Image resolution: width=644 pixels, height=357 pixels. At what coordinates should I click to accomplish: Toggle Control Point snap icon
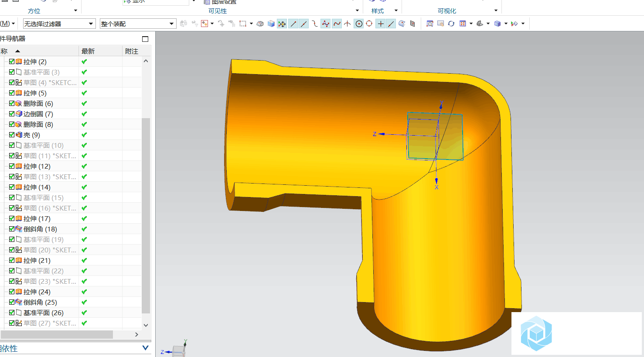(314, 24)
